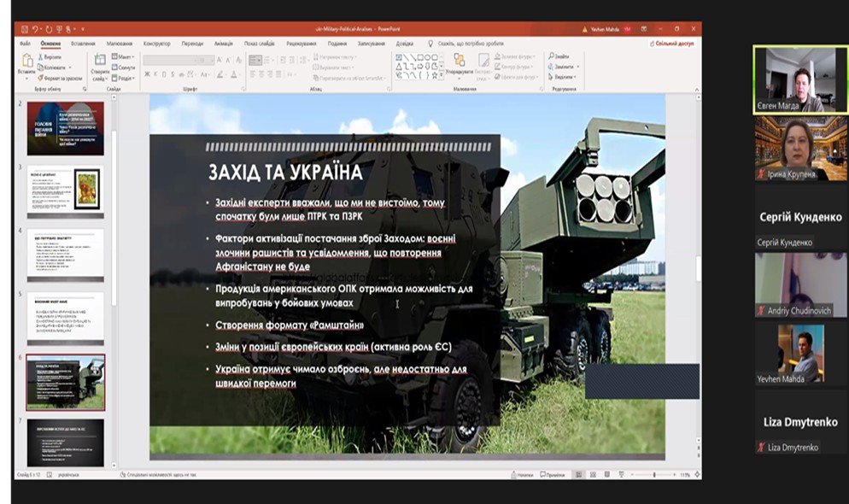Start slideshow from status bar icon
This screenshot has width=849, height=504.
click(x=621, y=475)
